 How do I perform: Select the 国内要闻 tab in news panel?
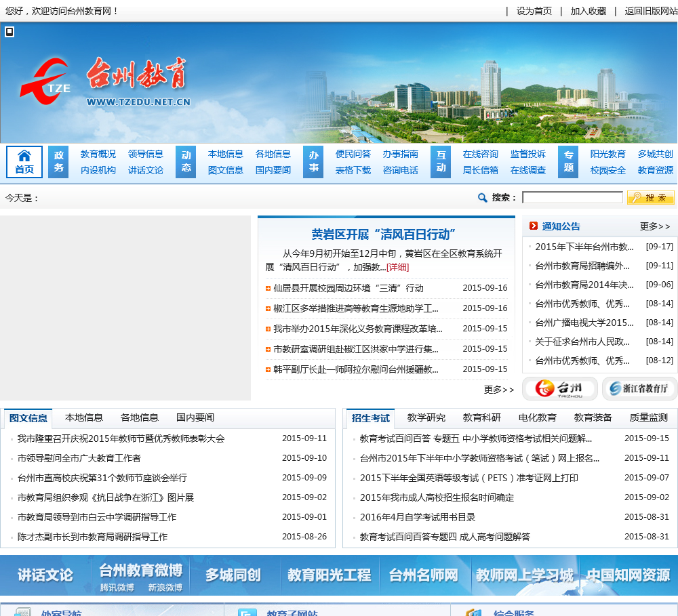195,417
